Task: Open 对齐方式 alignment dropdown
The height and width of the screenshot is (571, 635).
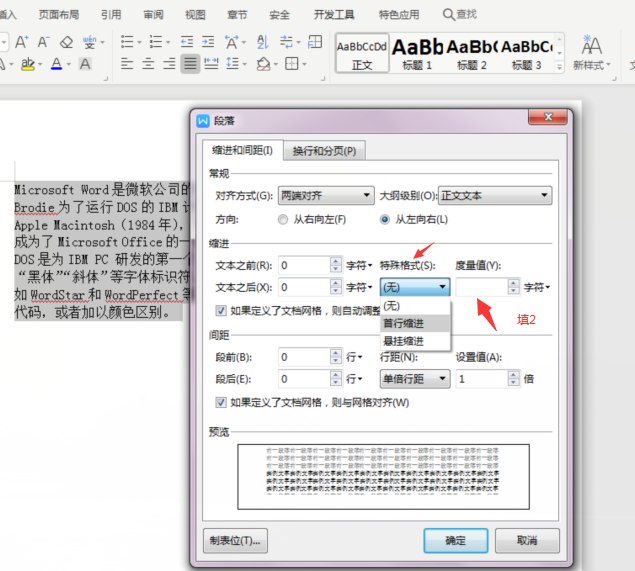Action: pos(326,196)
